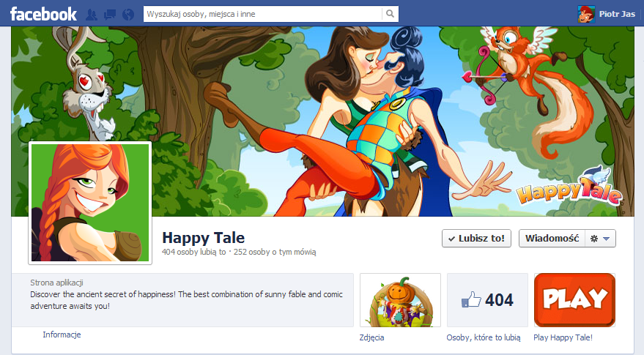Screen dimensions: 644x355
Task: Open the 'Zdjęcia' photos label
Action: [x=371, y=337]
